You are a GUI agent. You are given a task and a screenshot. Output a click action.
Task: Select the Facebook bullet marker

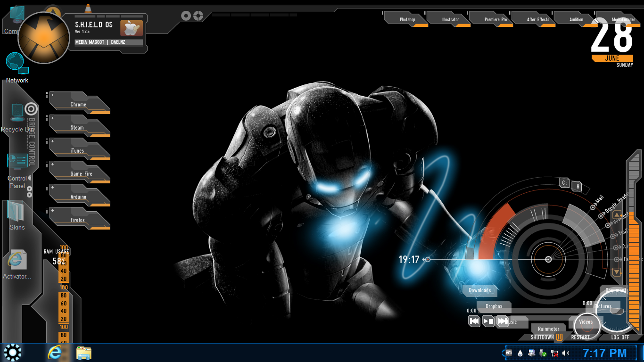(x=617, y=260)
